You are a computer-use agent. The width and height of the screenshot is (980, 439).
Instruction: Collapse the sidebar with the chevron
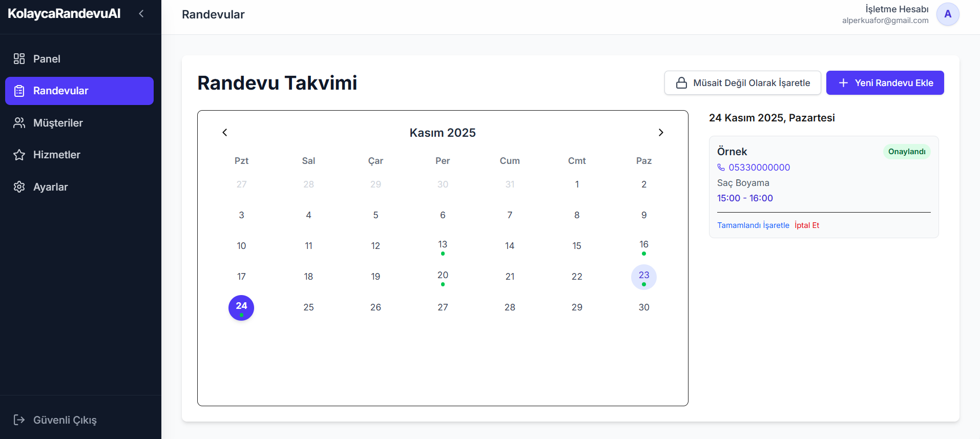(x=141, y=14)
